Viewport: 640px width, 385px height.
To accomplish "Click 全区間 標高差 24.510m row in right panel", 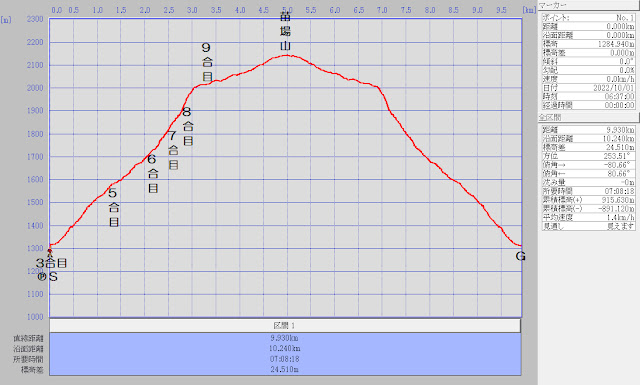I will pyautogui.click(x=589, y=147).
